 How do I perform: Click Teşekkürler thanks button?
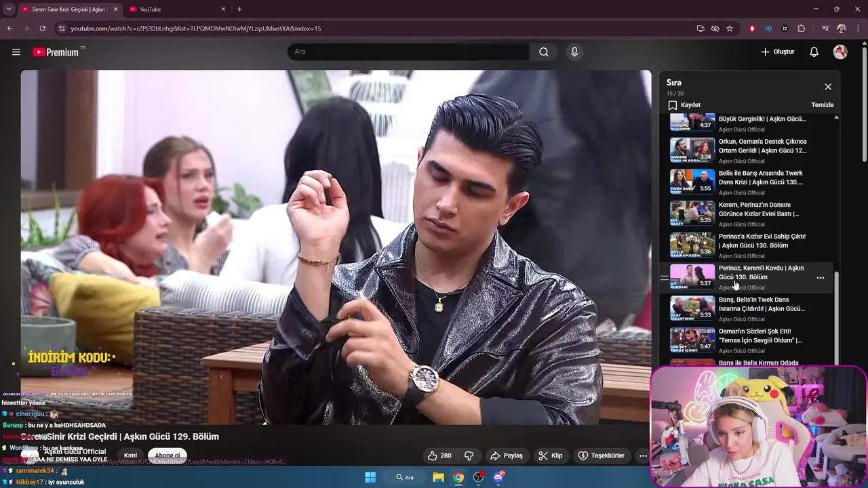coord(601,455)
